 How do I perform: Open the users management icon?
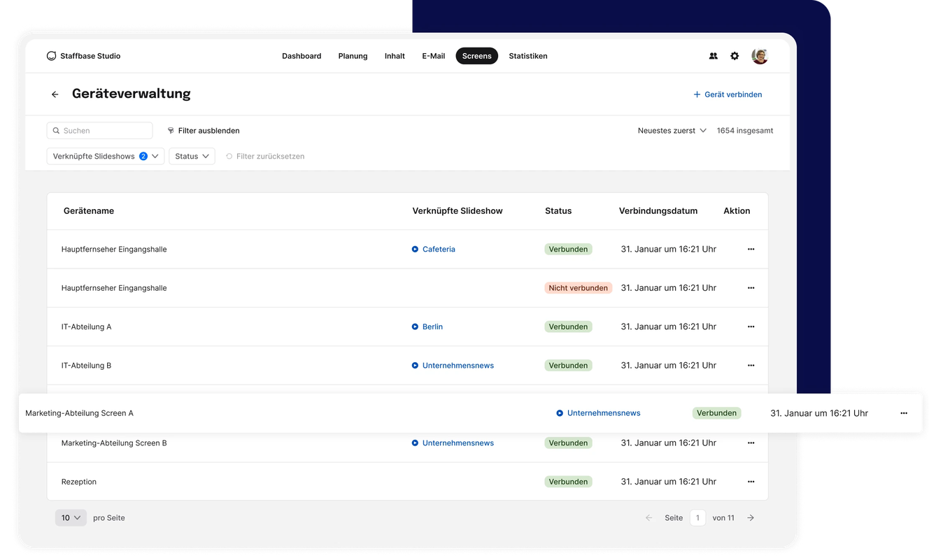[x=713, y=56]
